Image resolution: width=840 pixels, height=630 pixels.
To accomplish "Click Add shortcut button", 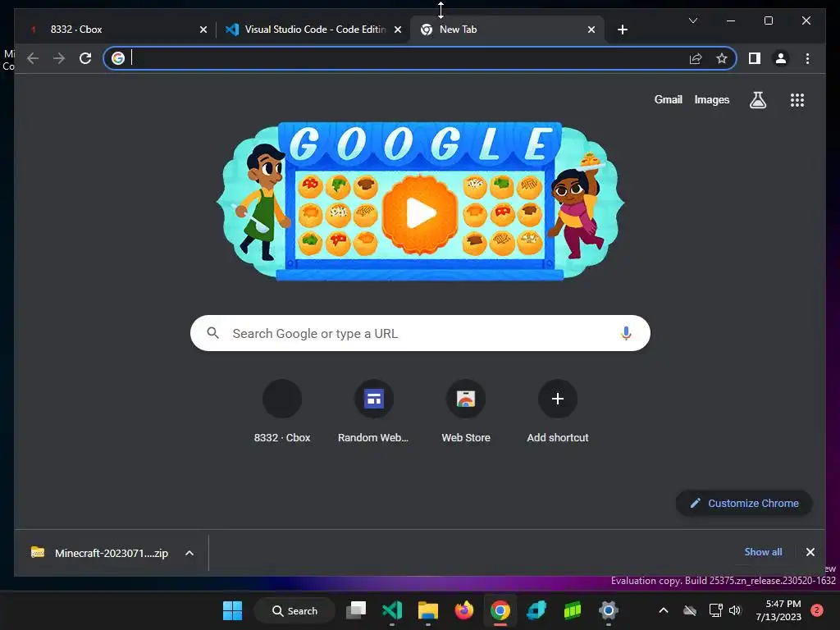I will [558, 412].
